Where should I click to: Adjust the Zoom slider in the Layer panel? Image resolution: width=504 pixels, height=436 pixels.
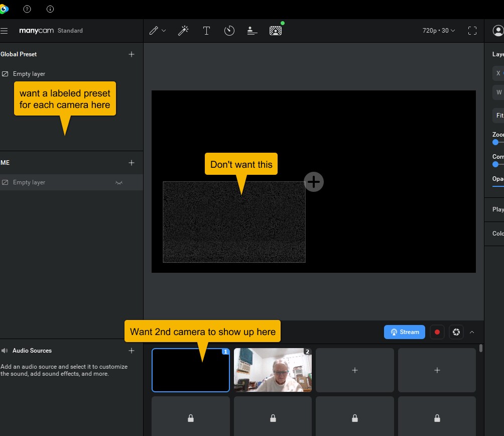(495, 142)
